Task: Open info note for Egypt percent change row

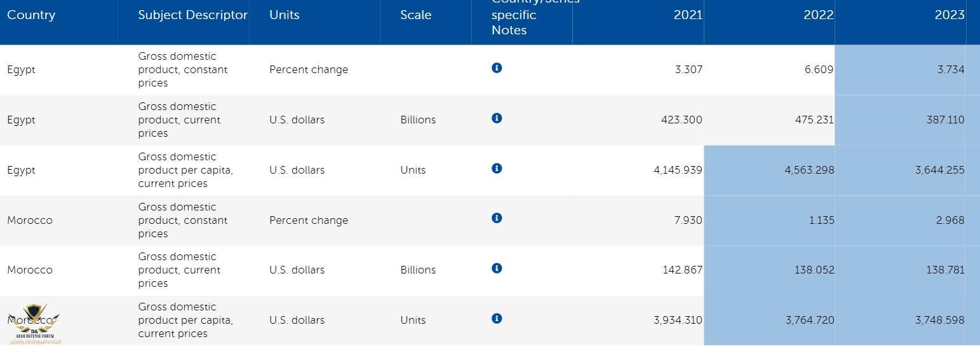Action: click(497, 67)
